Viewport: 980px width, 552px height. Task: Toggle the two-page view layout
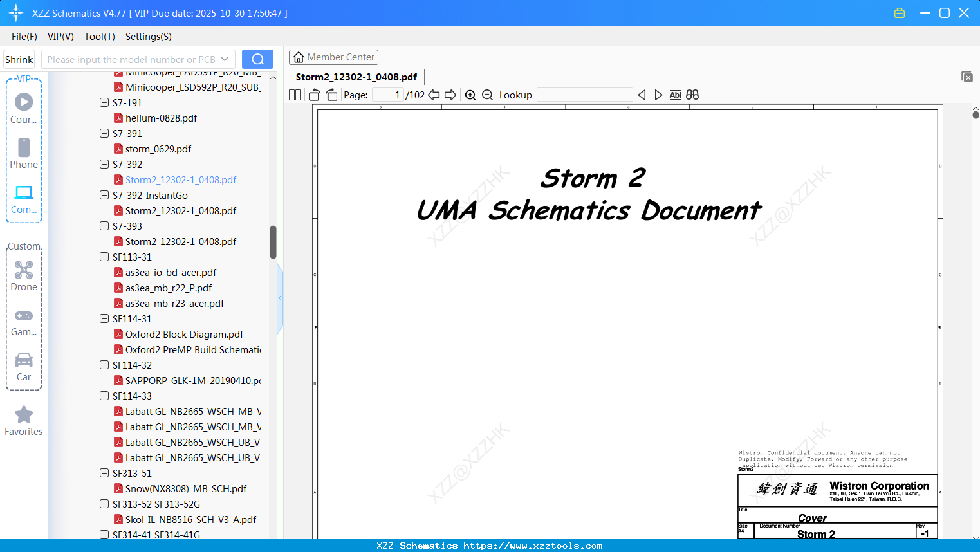295,95
